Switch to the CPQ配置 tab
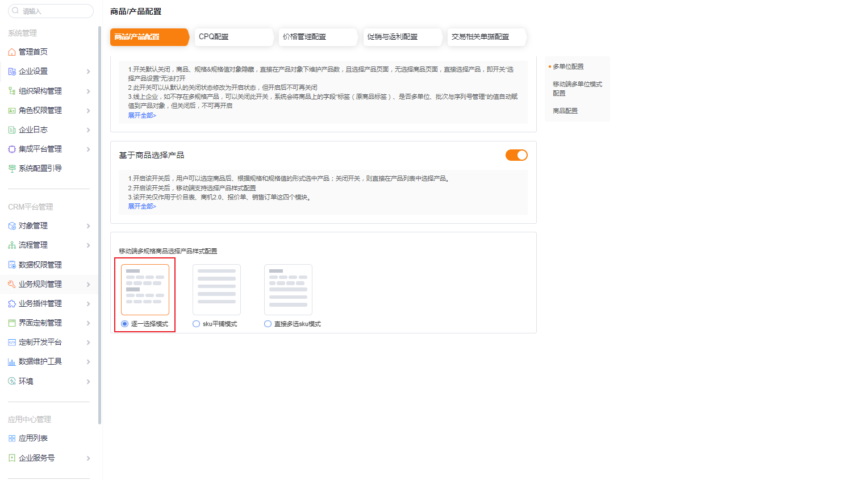This screenshot has height=480, width=868. 233,37
